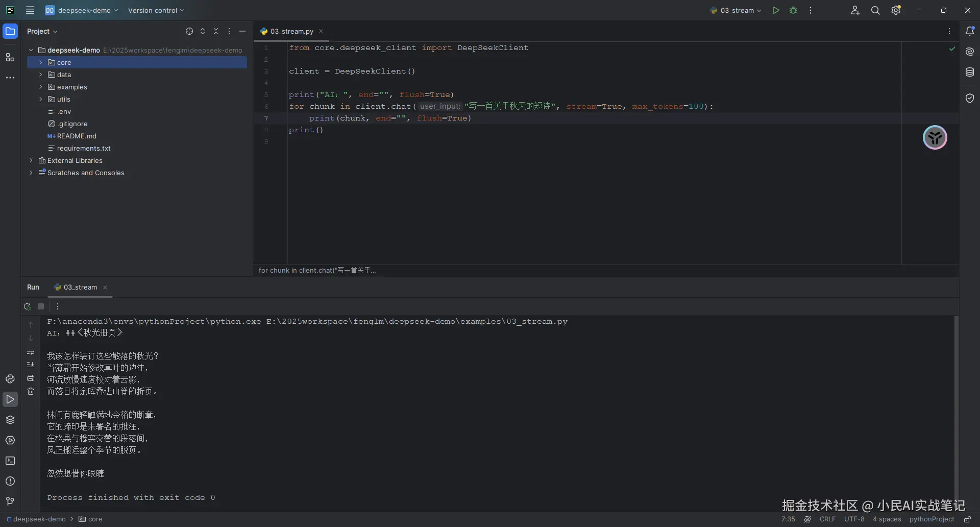Screen dimensions: 980x527
Task: Open the main hamburger menu
Action: click(x=30, y=10)
